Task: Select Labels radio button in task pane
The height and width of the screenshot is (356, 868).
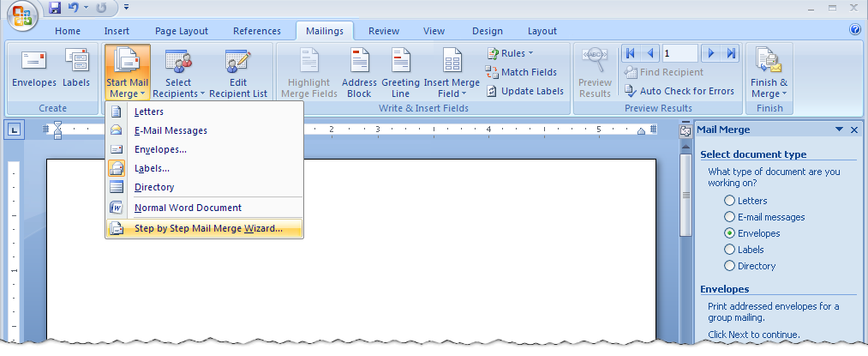Action: tap(729, 250)
